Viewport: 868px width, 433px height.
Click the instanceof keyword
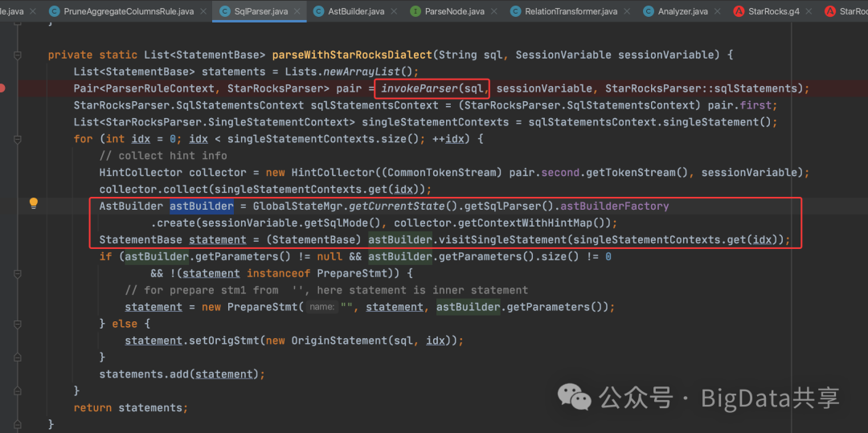point(278,273)
